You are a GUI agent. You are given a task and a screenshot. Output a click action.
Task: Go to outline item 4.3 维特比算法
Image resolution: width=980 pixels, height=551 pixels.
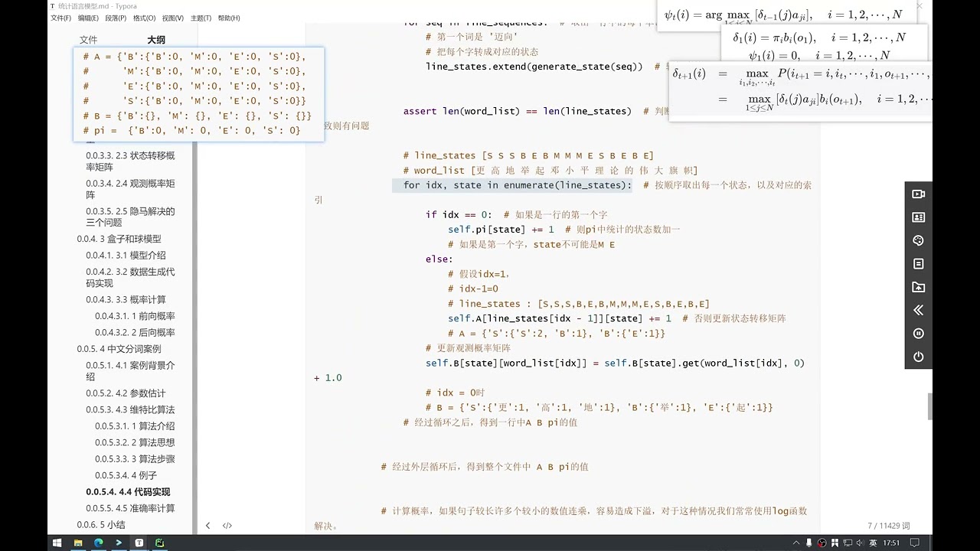coord(130,410)
